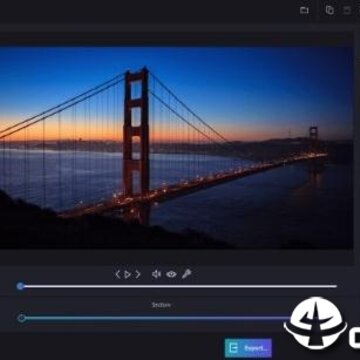The image size is (360, 360).
Task: Step back to the previous frame
Action: (x=117, y=274)
